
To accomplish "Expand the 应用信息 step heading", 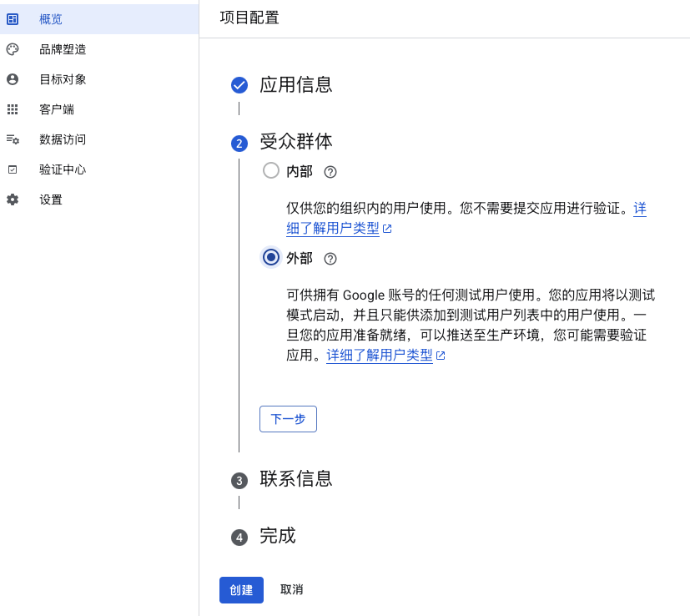I will [295, 85].
